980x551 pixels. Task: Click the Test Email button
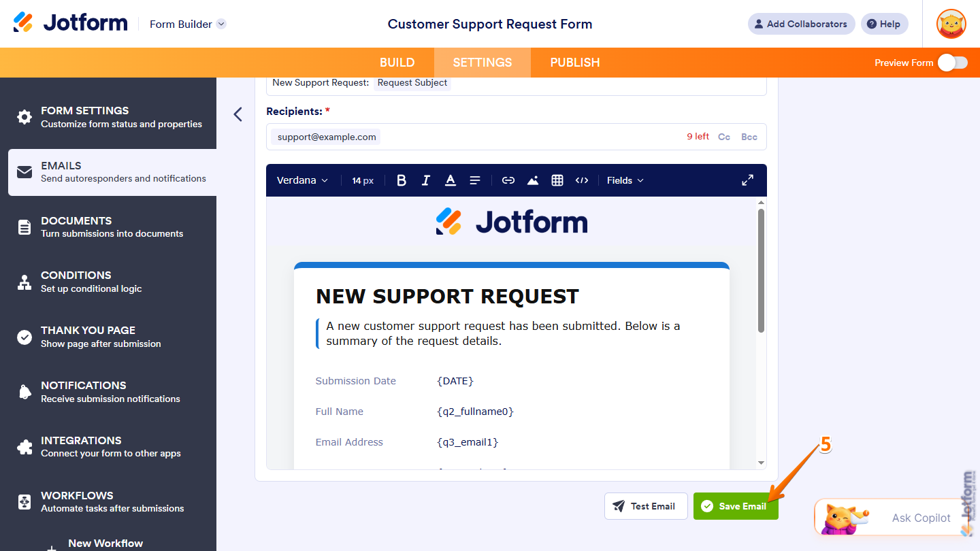(x=646, y=506)
